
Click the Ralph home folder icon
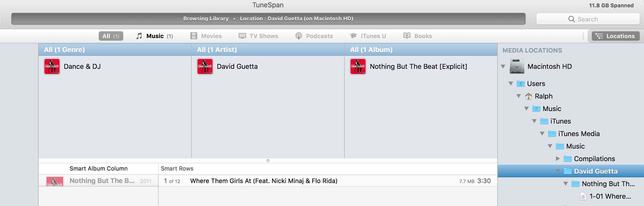pyautogui.click(x=528, y=96)
